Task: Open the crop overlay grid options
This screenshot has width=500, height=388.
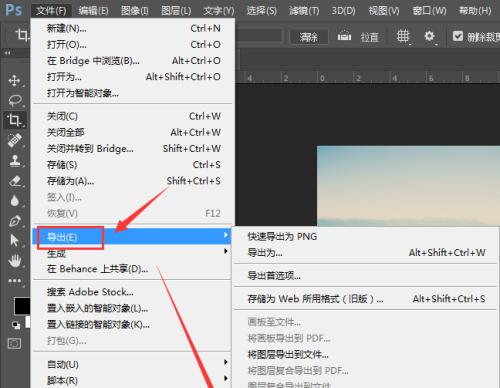Action: tap(403, 36)
